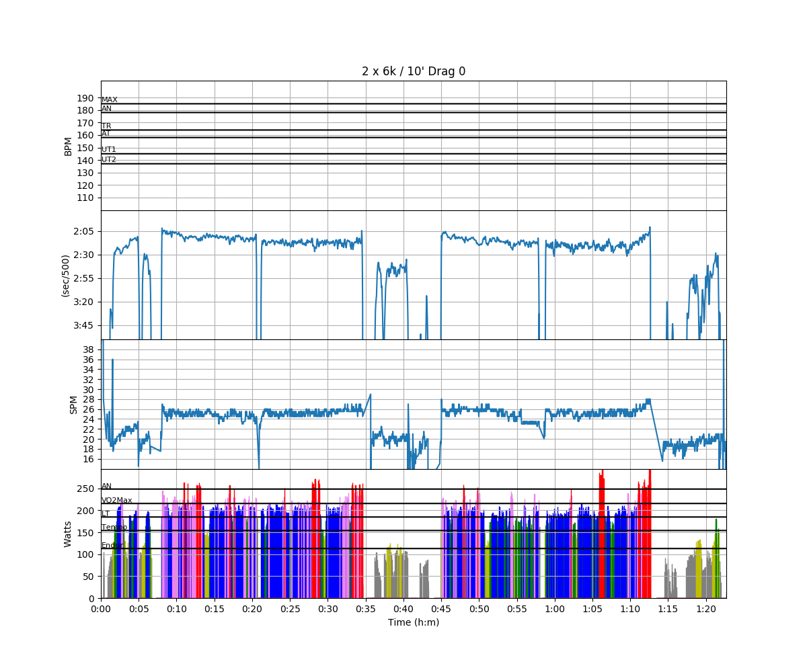Click the 190 tick on BPM axis
Screen dimensions: 807x672
coord(84,98)
